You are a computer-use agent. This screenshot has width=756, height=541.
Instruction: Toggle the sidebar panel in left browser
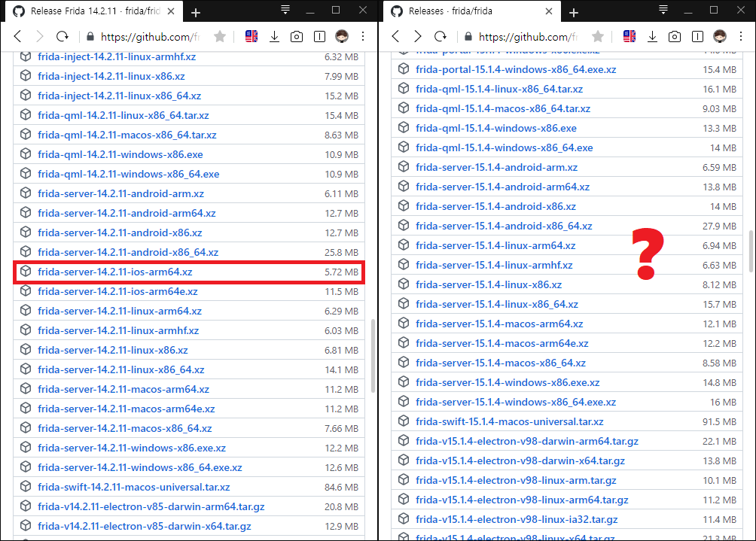319,36
